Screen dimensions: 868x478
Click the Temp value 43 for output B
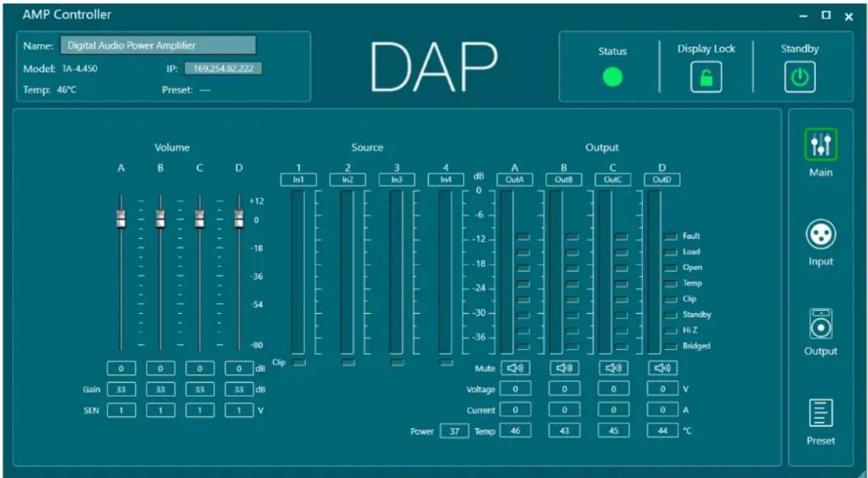point(564,431)
